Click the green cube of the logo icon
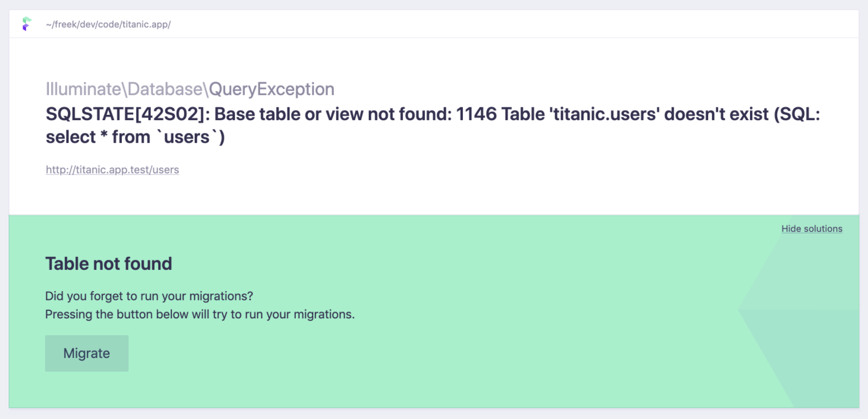The width and height of the screenshot is (868, 419). click(26, 20)
